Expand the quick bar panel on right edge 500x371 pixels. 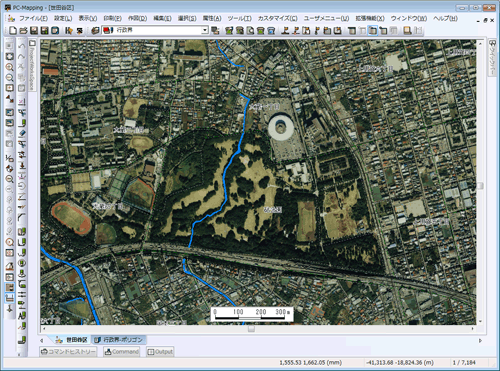tap(492, 57)
